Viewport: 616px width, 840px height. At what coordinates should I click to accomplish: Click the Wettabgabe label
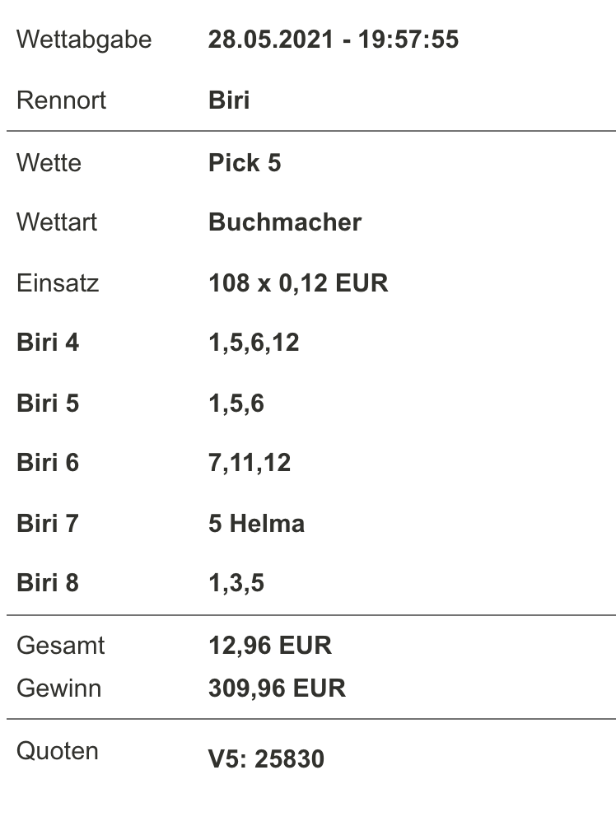tap(84, 40)
